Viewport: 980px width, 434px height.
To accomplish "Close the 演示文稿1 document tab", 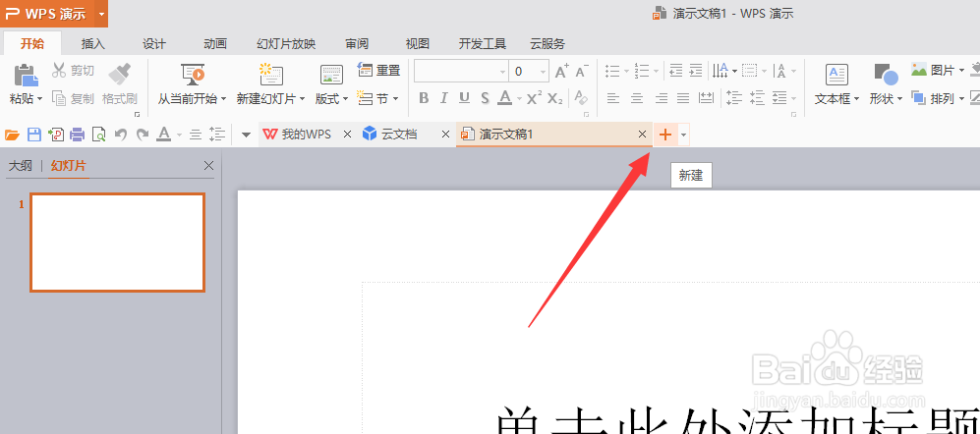I will coord(642,135).
